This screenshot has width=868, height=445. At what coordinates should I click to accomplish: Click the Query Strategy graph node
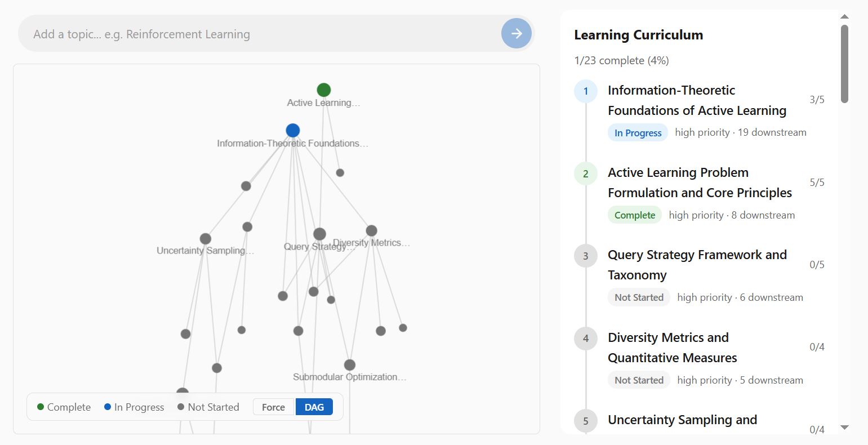click(x=319, y=234)
